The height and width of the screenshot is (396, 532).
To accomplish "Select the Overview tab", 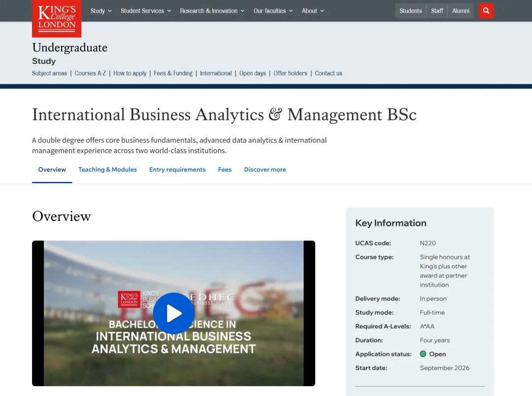I will [52, 170].
